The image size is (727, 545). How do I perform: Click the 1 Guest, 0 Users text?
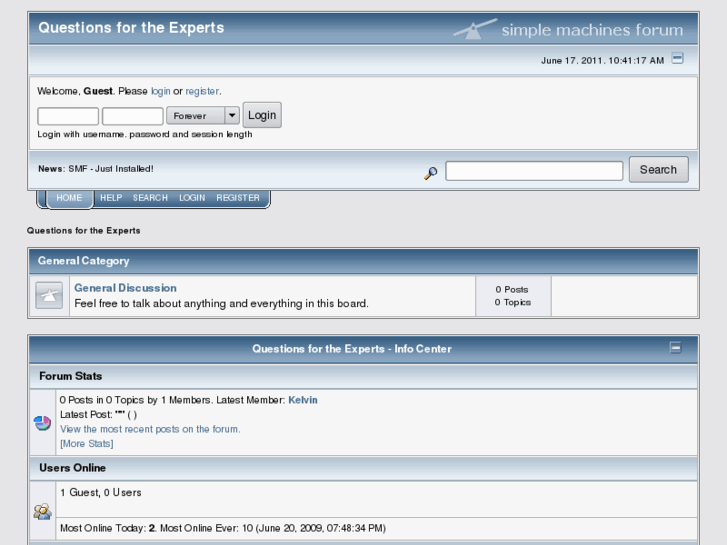[101, 493]
